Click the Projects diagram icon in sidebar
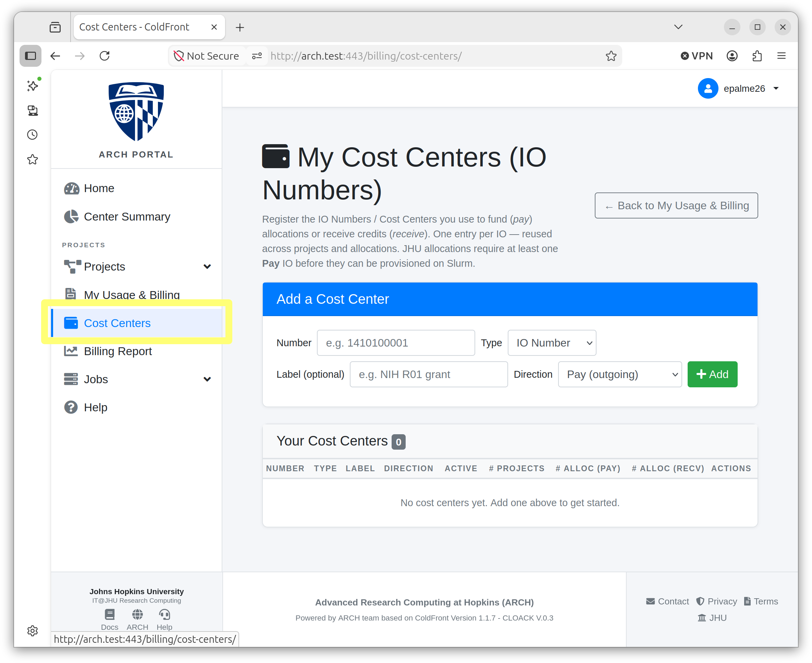 (x=72, y=266)
